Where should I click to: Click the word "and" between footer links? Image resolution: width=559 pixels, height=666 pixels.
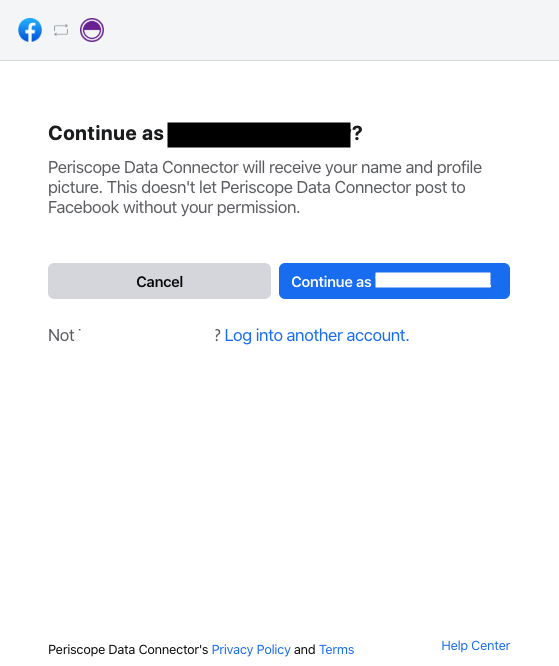[x=305, y=649]
